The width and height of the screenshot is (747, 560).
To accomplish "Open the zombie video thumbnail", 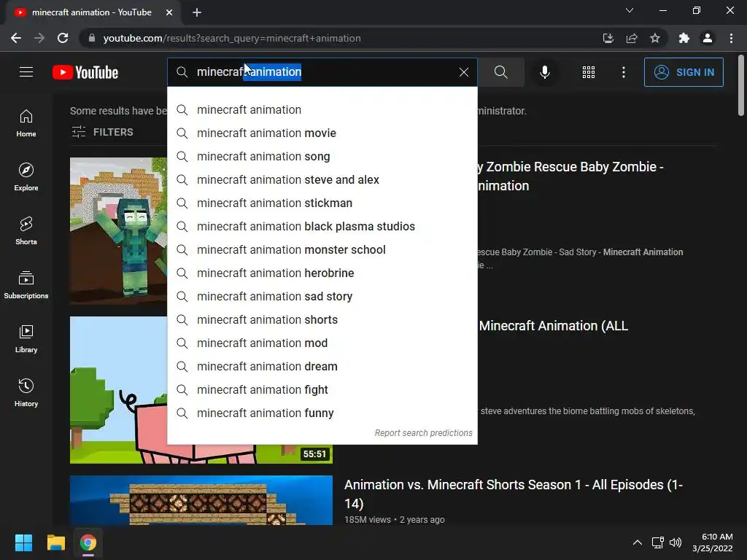I will click(118, 231).
